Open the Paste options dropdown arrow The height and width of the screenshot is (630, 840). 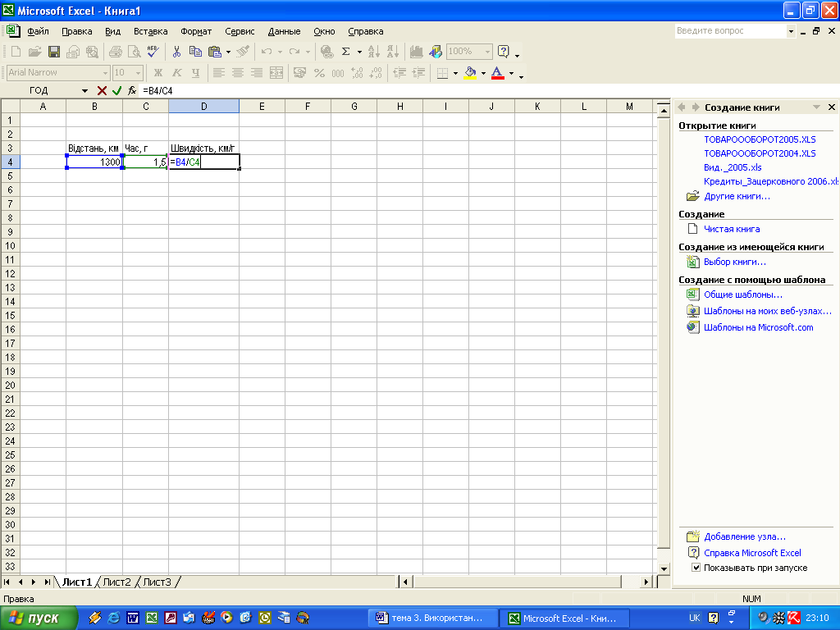pos(228,52)
